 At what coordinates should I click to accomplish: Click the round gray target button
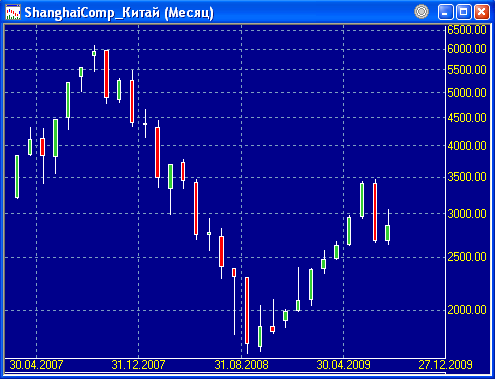point(421,12)
